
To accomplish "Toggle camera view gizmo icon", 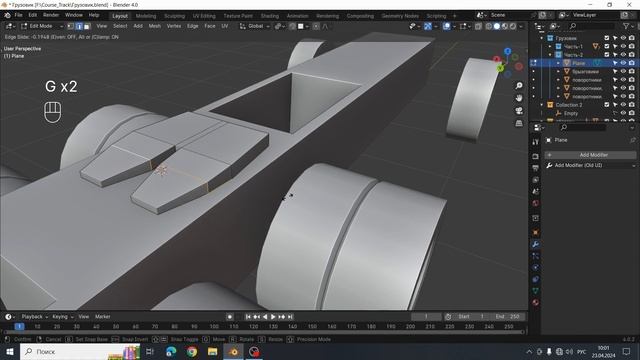I will pos(519,111).
